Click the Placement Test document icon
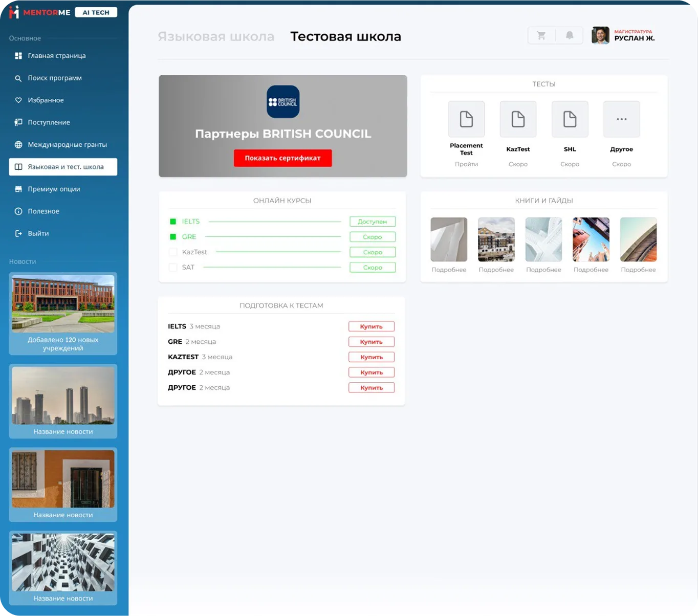This screenshot has height=616, width=698. [466, 119]
